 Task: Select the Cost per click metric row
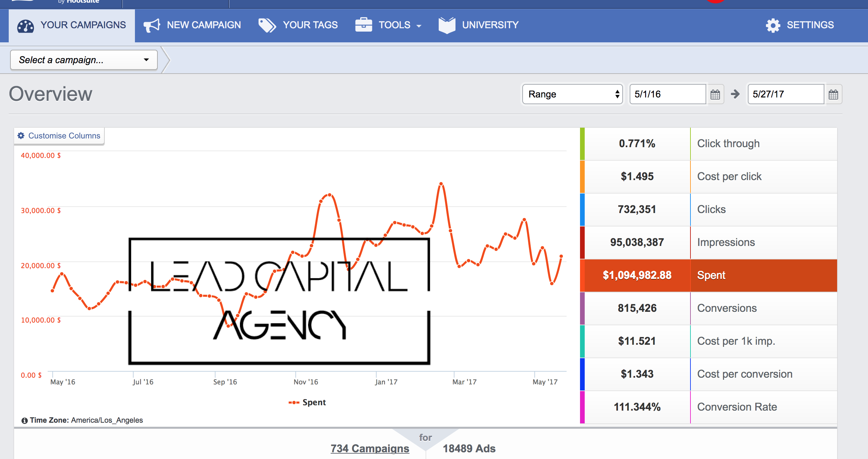tap(708, 176)
